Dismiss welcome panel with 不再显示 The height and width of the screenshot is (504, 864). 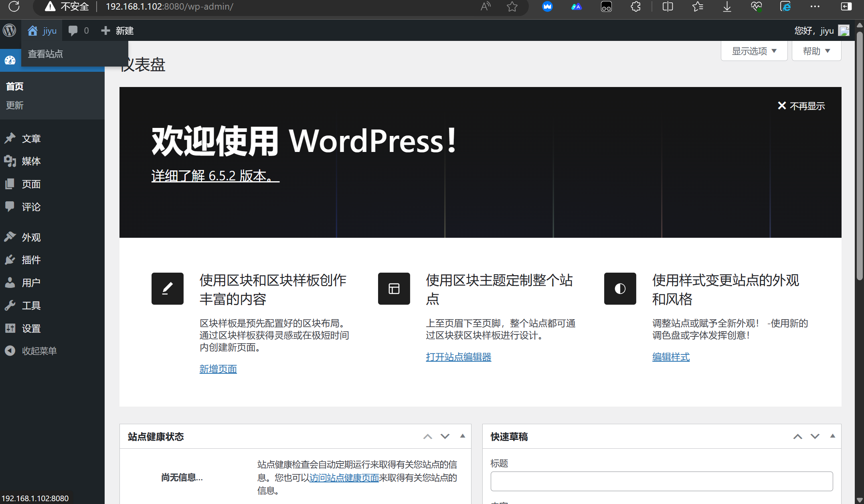(801, 106)
